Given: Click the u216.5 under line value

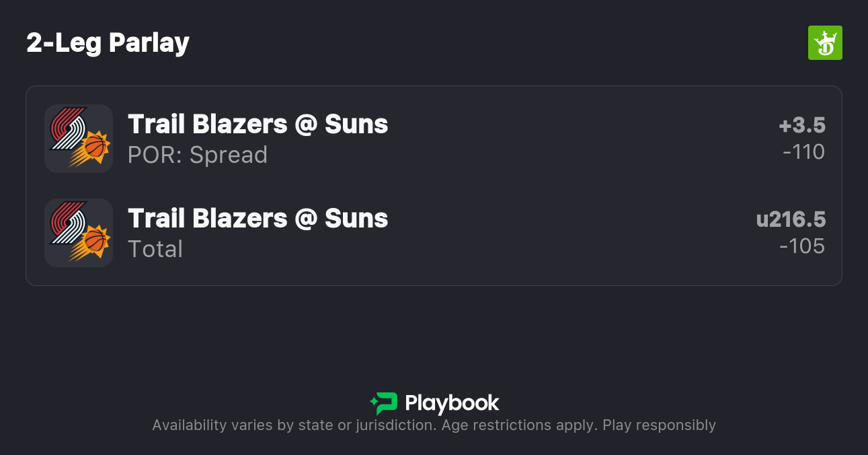Looking at the screenshot, I should [791, 219].
